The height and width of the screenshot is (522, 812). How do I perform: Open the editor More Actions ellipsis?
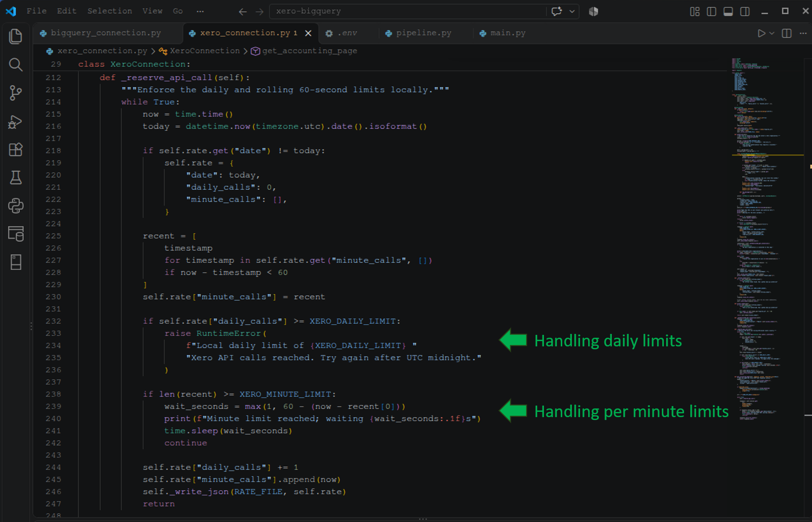pos(803,33)
